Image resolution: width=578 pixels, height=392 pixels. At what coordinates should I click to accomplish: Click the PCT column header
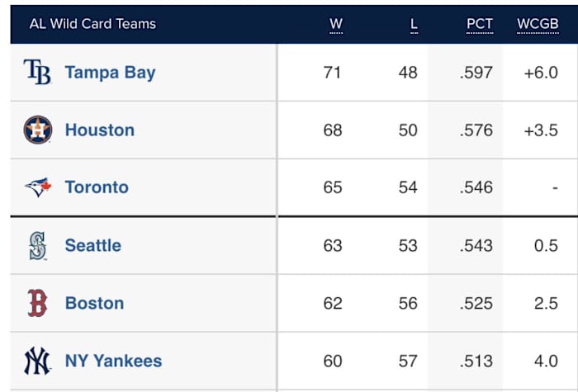pyautogui.click(x=480, y=24)
